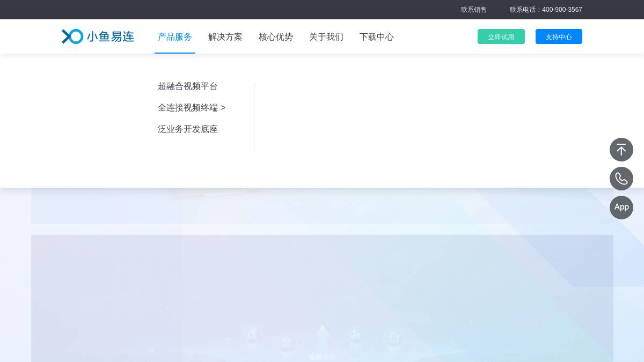The image size is (644, 362).
Task: Open the 关于我们 menu
Action: [326, 37]
